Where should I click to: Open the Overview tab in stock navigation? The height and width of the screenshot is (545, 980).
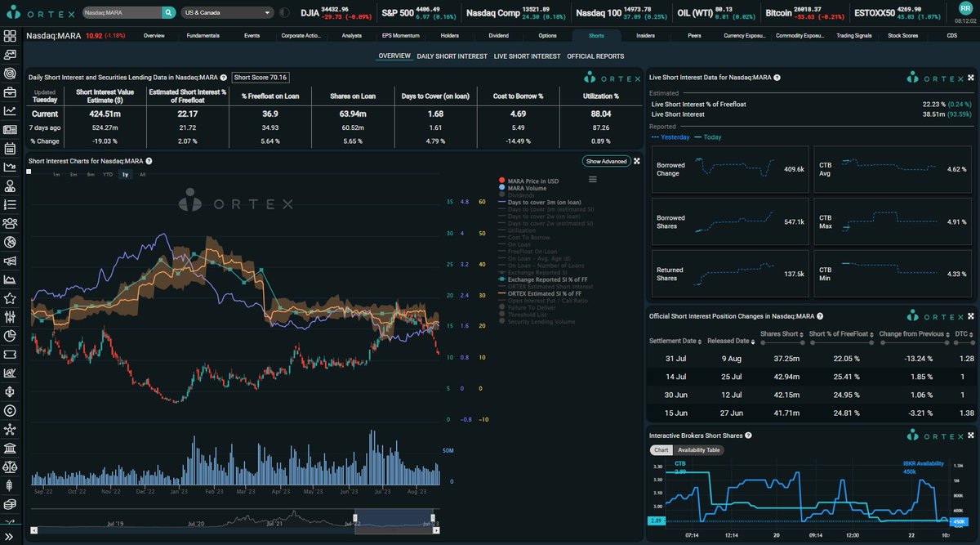pos(154,36)
